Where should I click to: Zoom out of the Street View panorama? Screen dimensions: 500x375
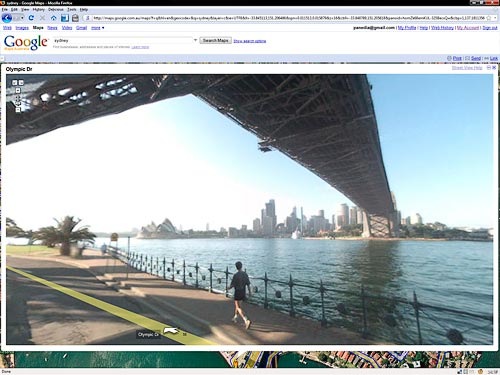pos(18,110)
